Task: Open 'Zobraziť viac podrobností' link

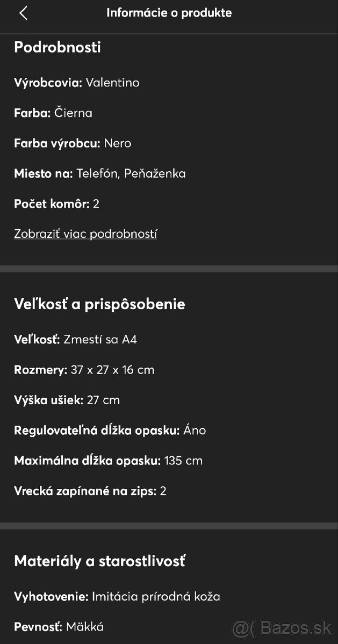Action: point(85,233)
